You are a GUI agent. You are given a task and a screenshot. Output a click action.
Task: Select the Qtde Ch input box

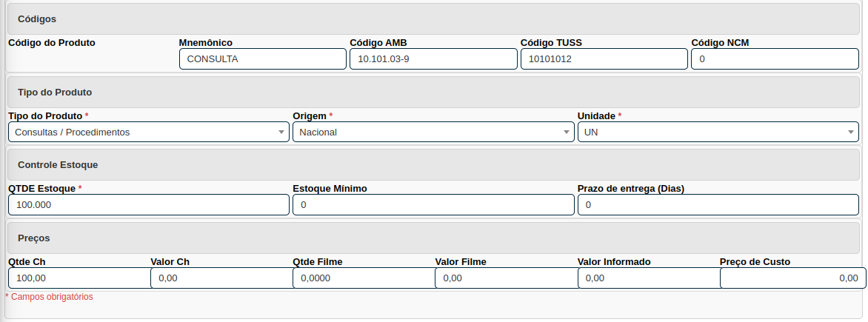[79, 278]
